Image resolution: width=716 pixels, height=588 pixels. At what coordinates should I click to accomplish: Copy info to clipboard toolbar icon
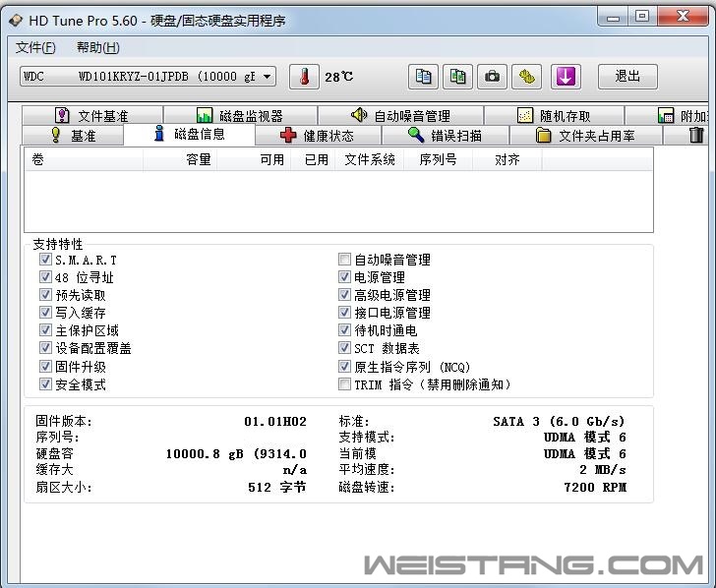[423, 77]
